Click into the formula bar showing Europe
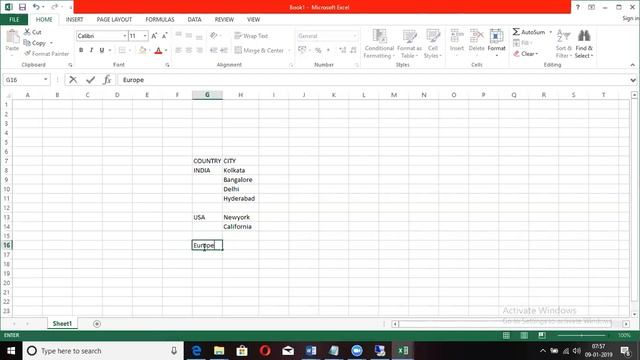The image size is (640, 360). pos(373,80)
